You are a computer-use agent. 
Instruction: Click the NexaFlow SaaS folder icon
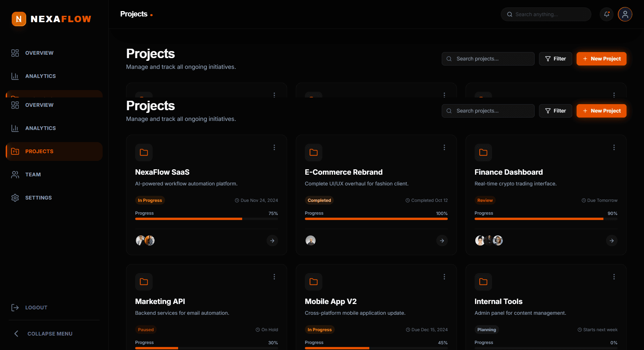[144, 152]
